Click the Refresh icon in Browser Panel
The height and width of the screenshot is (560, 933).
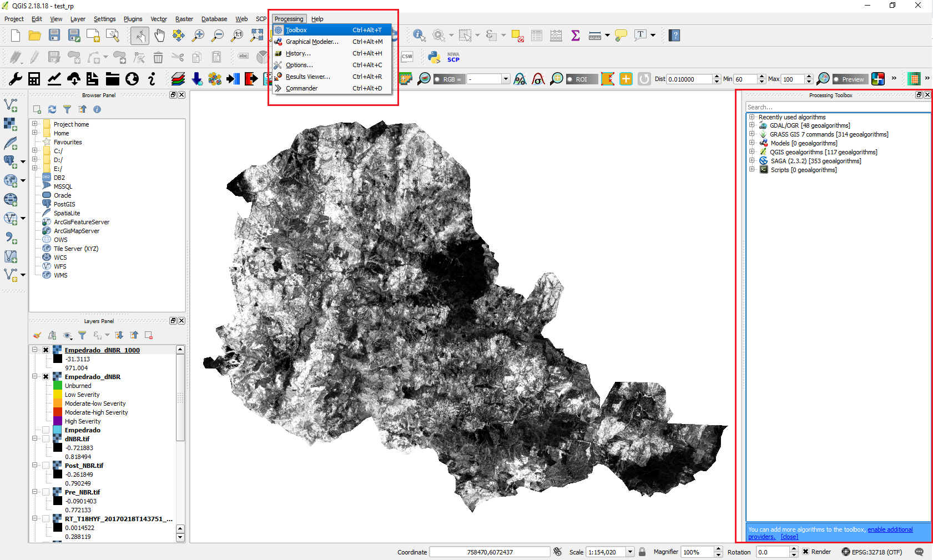tap(52, 109)
